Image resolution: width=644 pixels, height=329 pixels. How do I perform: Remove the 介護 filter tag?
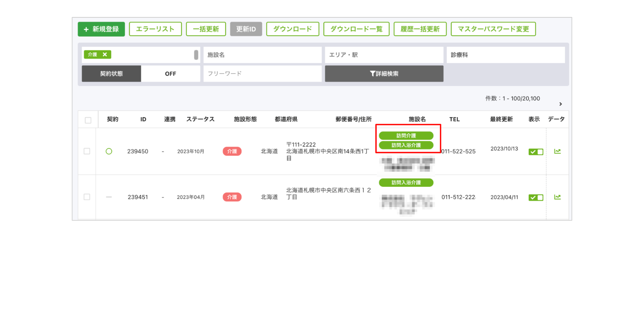tap(105, 54)
